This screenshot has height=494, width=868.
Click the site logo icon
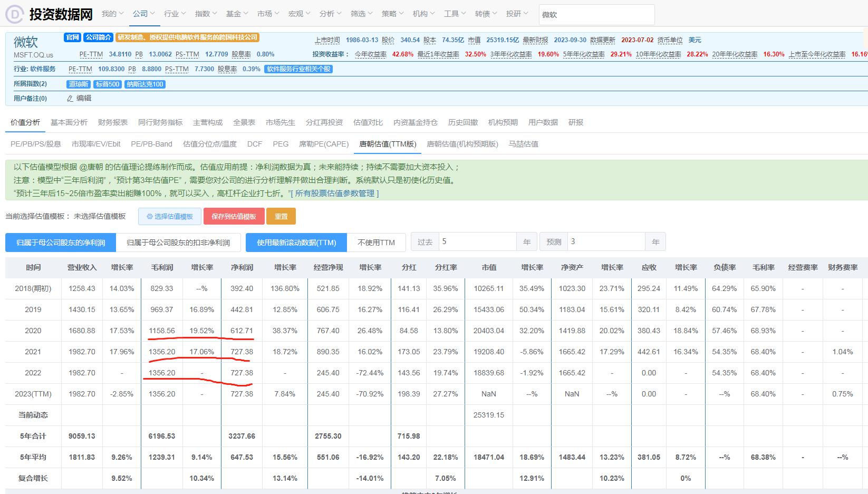14,14
